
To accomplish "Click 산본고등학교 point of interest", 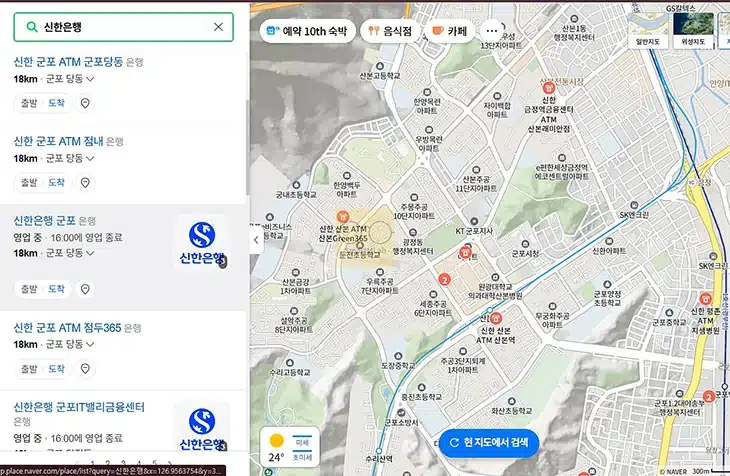I will [380, 71].
